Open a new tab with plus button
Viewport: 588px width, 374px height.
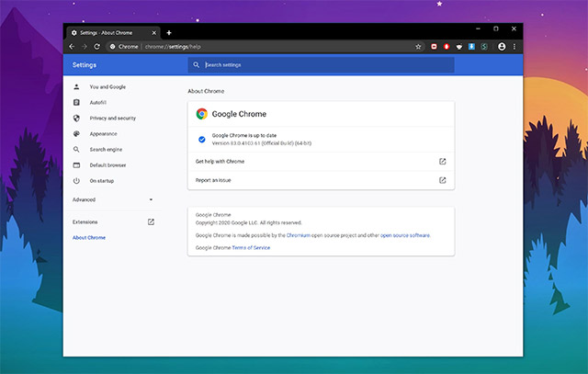pos(169,32)
